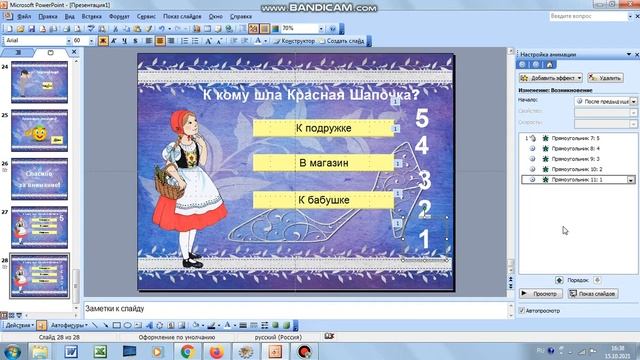Select the Arrow drawing tool
This screenshot has width=640, height=360.
coord(106,325)
